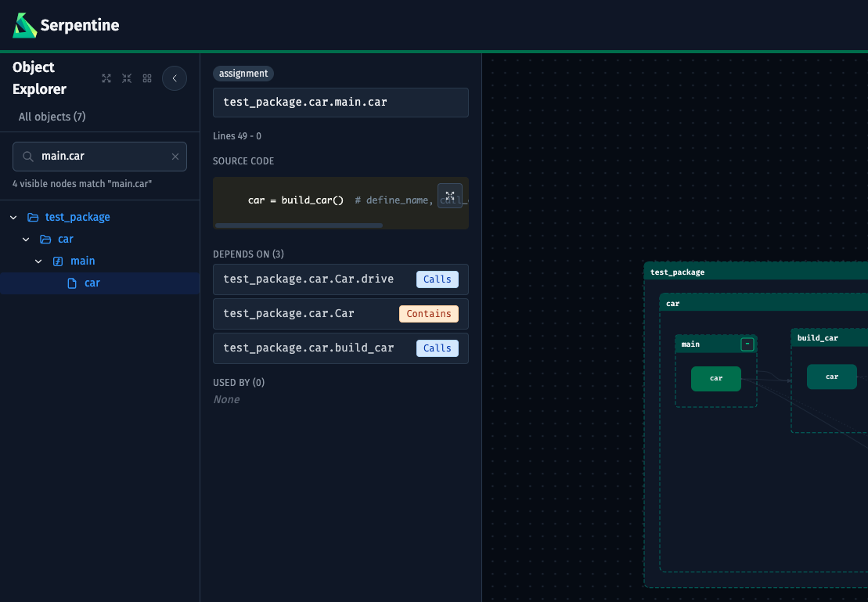
Task: Click the test_package.car.main.car title field
Action: (340, 103)
